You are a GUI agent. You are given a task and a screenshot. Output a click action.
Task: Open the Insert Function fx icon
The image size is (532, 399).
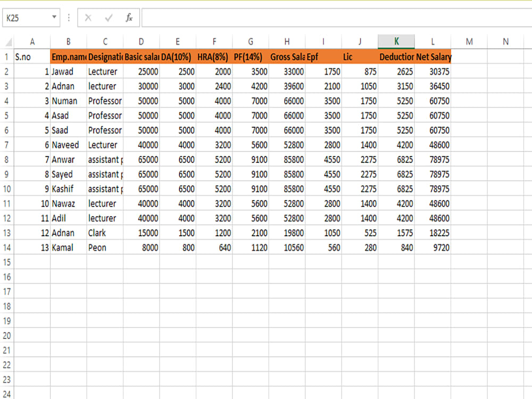(x=129, y=18)
